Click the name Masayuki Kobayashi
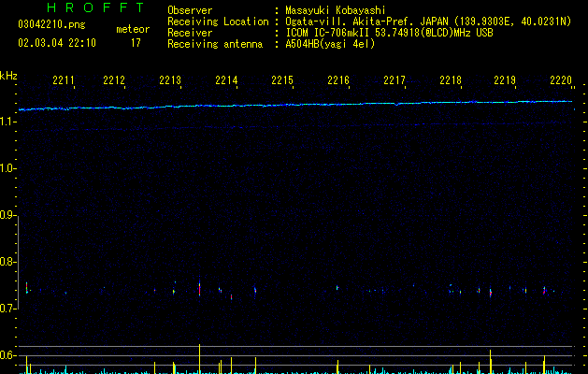 click(x=336, y=10)
